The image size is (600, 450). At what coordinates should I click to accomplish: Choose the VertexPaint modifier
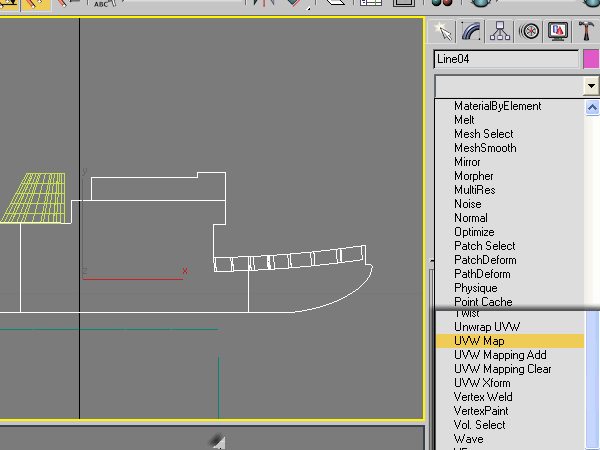pos(481,411)
